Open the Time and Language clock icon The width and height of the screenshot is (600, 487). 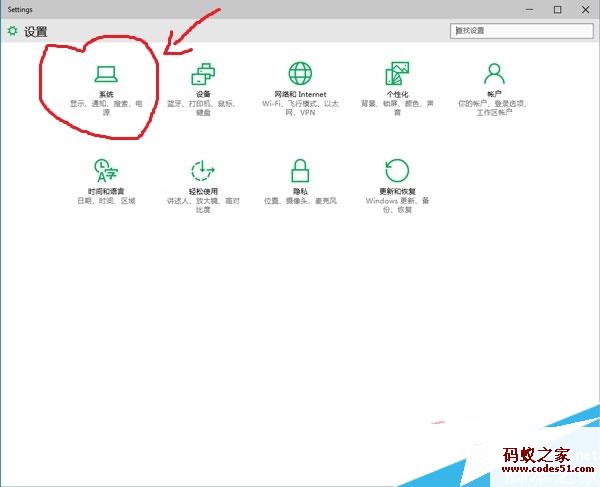coord(106,171)
